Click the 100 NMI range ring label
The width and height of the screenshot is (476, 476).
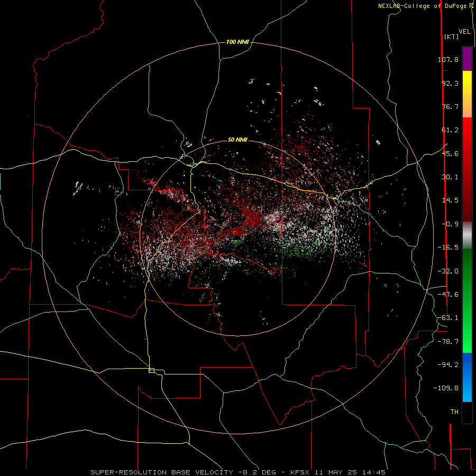click(237, 42)
